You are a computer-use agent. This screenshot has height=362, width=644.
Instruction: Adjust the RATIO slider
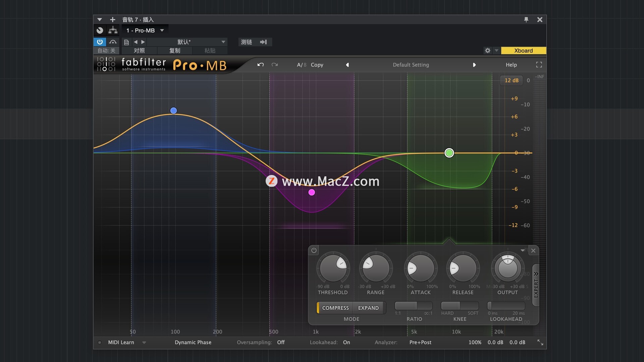[x=414, y=306]
